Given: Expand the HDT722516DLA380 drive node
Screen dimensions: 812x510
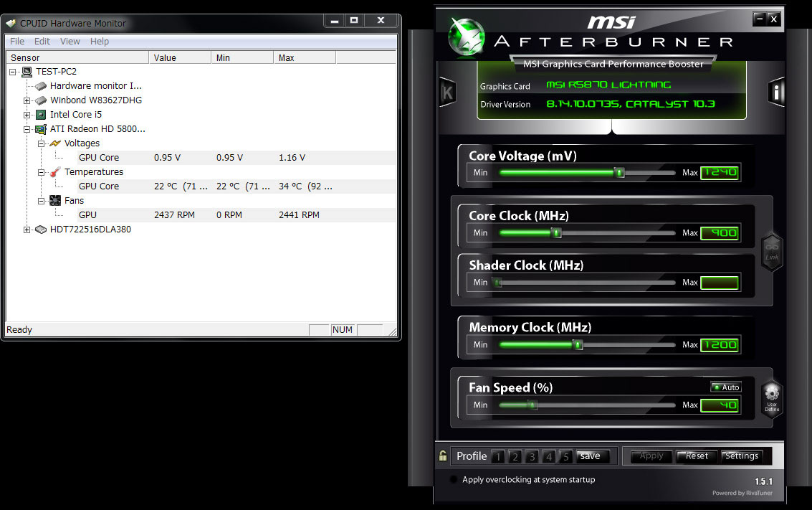Looking at the screenshot, I should pyautogui.click(x=27, y=230).
